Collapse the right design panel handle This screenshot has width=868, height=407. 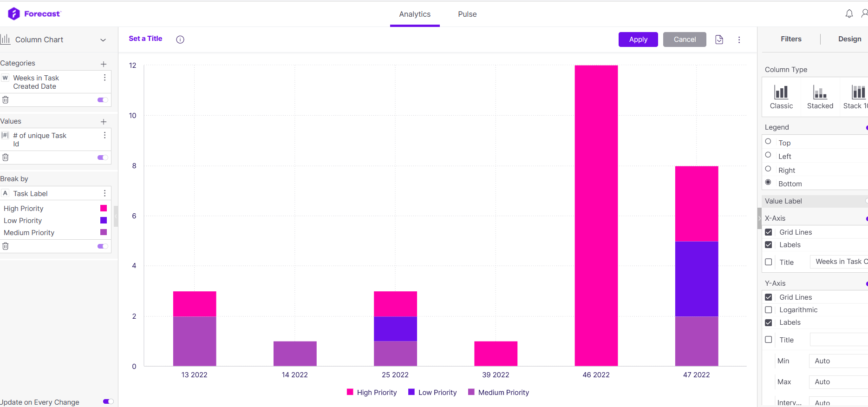(759, 218)
